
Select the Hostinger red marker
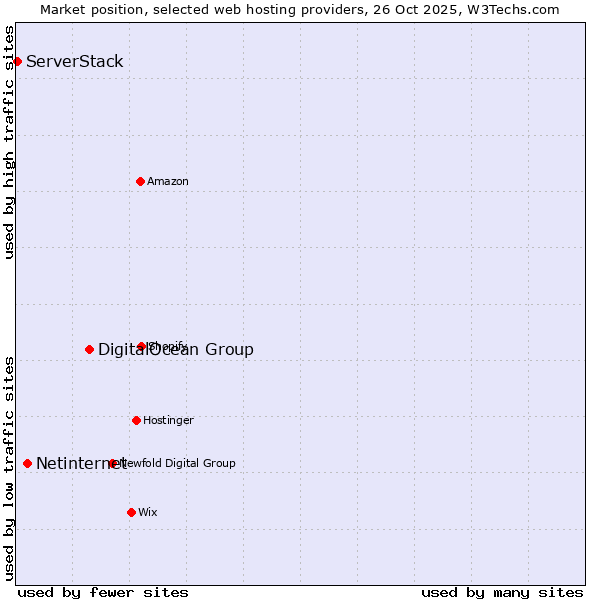click(x=136, y=420)
